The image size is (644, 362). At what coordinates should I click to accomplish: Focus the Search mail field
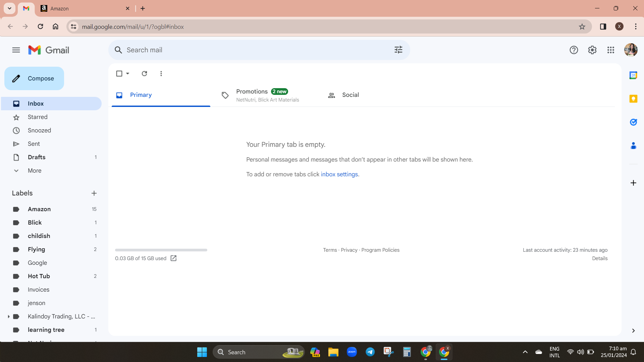click(x=259, y=50)
